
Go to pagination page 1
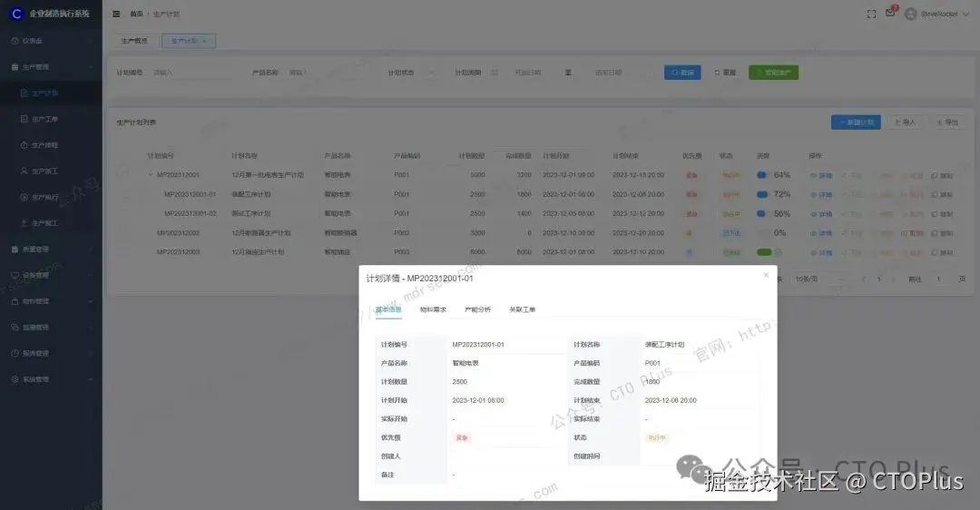click(x=878, y=279)
